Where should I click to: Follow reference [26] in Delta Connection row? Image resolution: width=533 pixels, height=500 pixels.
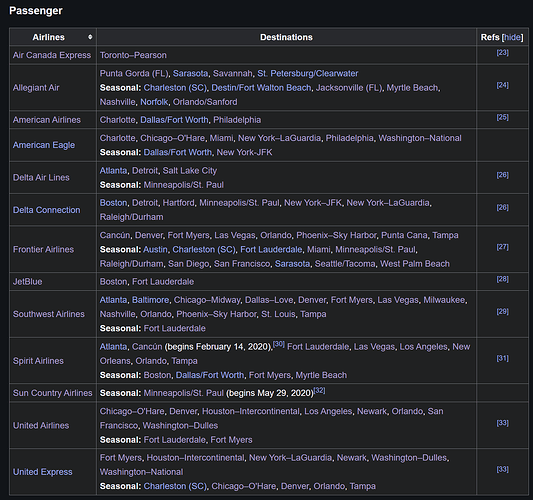(502, 207)
